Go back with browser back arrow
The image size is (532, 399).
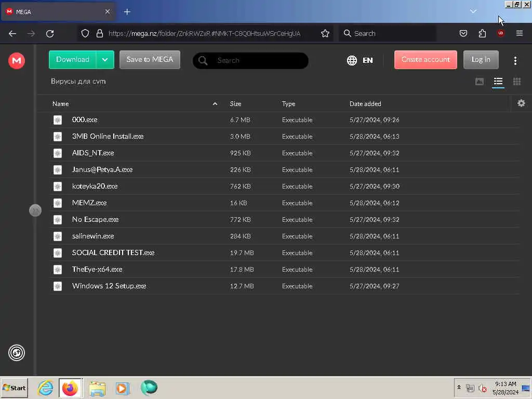coord(12,34)
